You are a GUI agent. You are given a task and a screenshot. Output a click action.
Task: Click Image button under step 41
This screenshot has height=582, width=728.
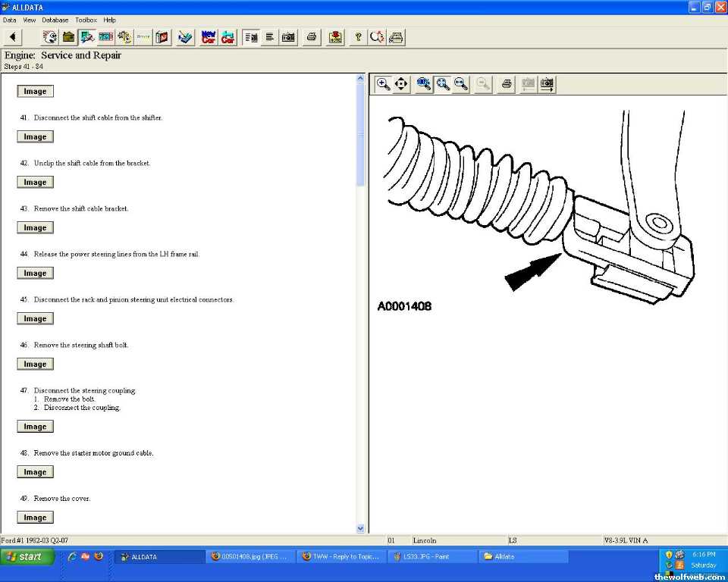pos(35,137)
